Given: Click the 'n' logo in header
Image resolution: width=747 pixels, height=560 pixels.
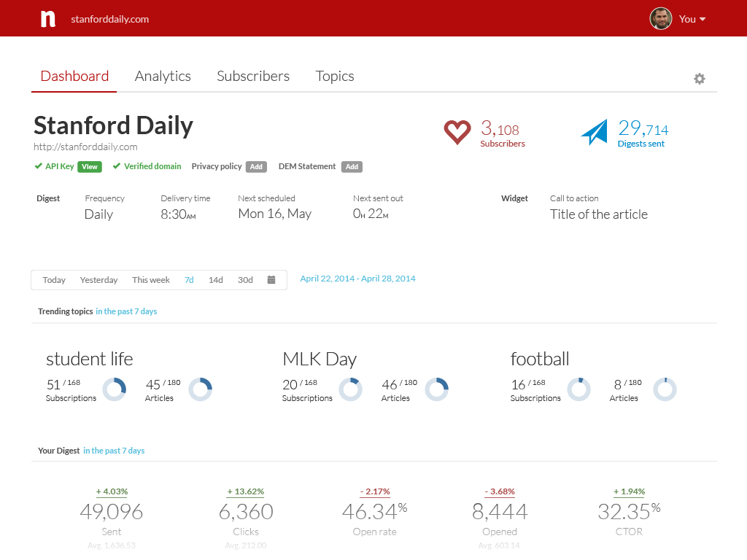Looking at the screenshot, I should pyautogui.click(x=48, y=19).
